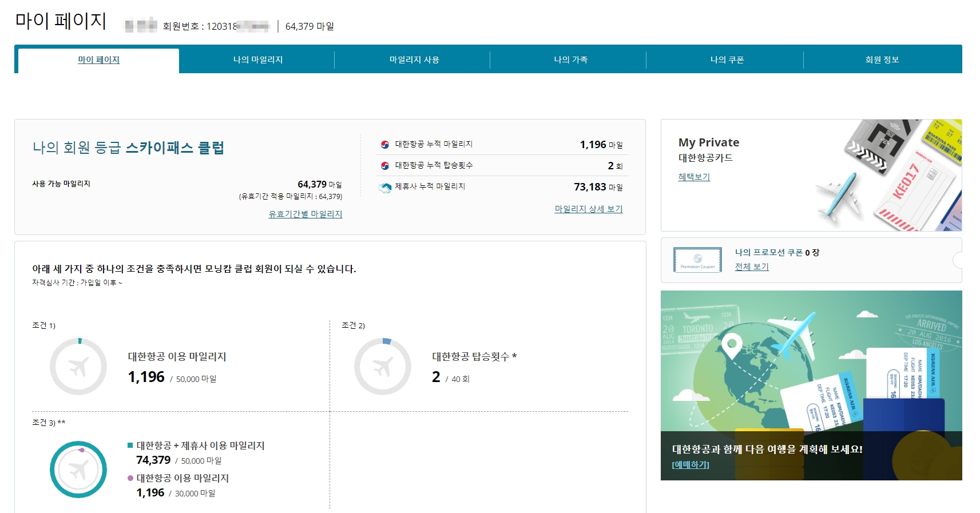Open the 마이 페이지 tab
Viewport: 980px width, 513px height.
pyautogui.click(x=98, y=60)
